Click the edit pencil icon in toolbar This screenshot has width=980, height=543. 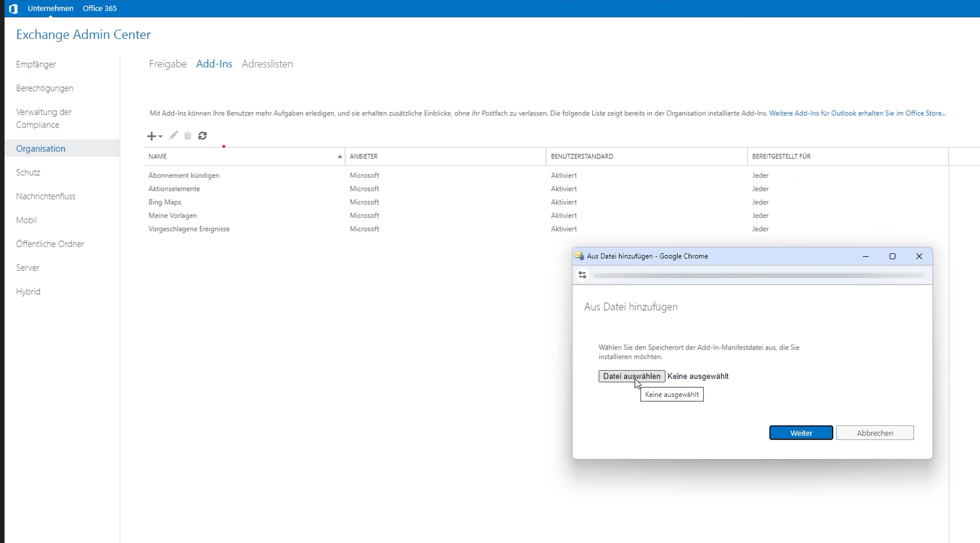click(173, 136)
